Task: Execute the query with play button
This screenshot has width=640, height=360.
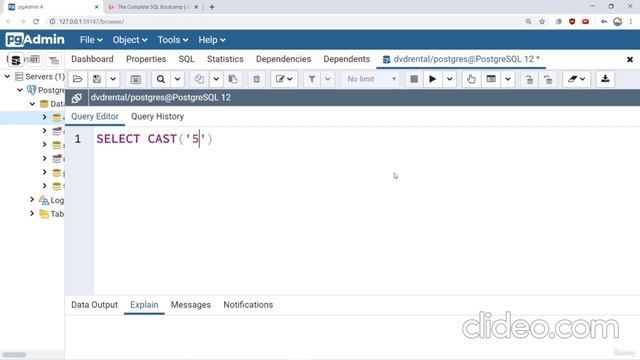Action: [x=432, y=79]
